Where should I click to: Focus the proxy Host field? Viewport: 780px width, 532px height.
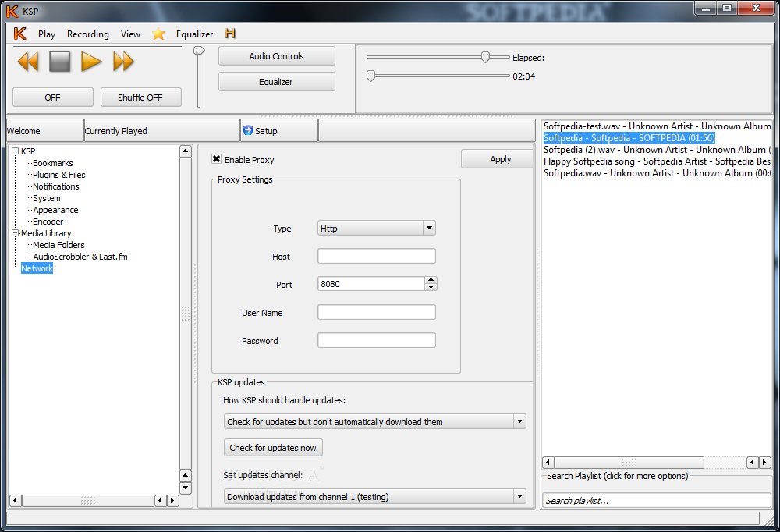(x=377, y=257)
